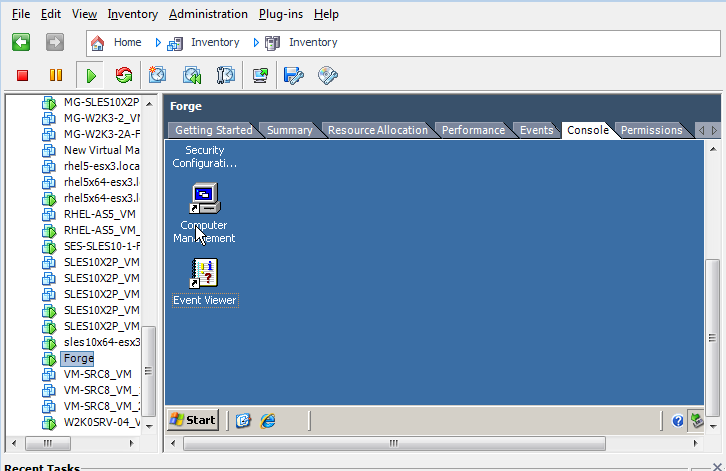Select RHEL-AS5_VM in inventory tree

[x=100, y=214]
